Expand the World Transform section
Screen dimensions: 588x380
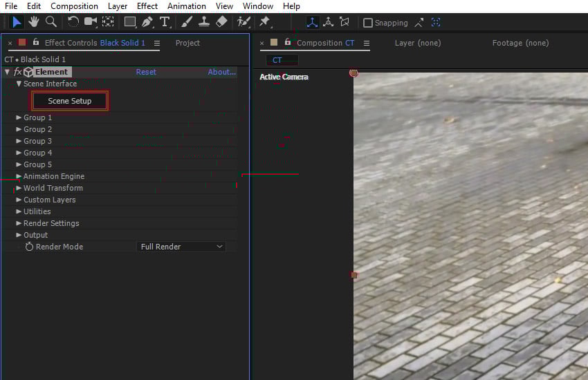(19, 188)
